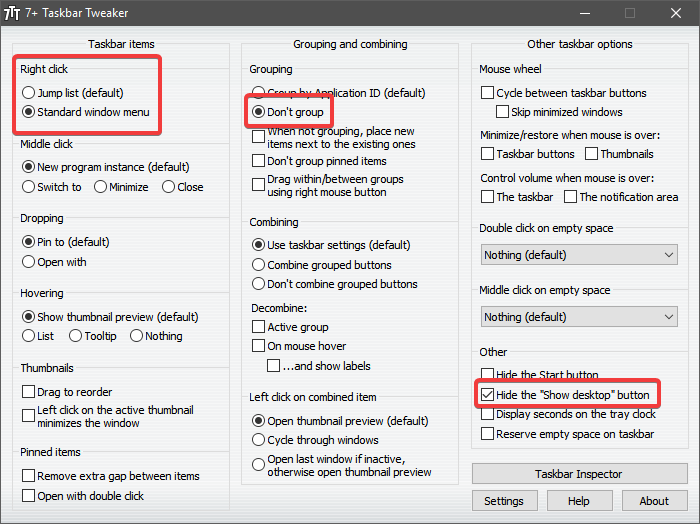Uncheck Hide the "Show desktop" button
This screenshot has height=524, width=700.
point(488,395)
